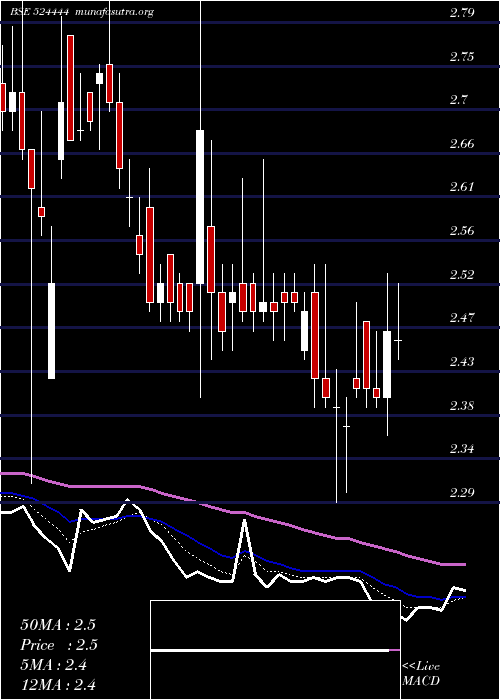The height and width of the screenshot is (700, 500).
Task: Select the 2.61 price axis label
Action: tap(462, 186)
